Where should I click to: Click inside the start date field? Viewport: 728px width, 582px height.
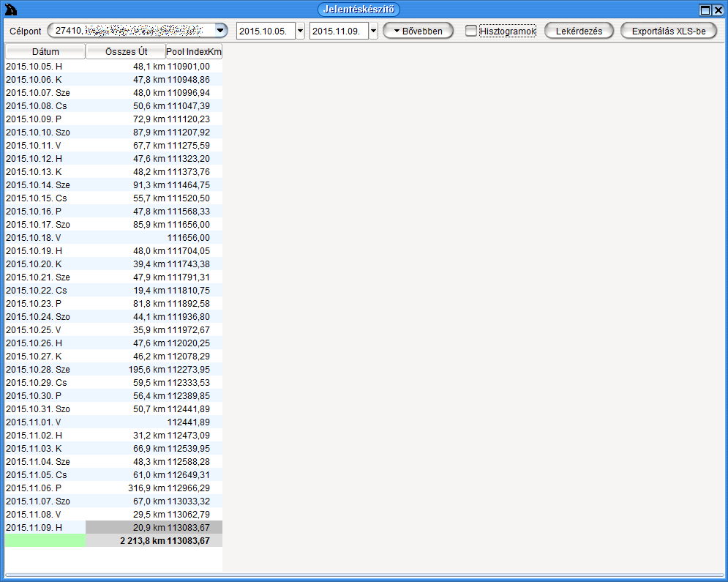point(266,31)
